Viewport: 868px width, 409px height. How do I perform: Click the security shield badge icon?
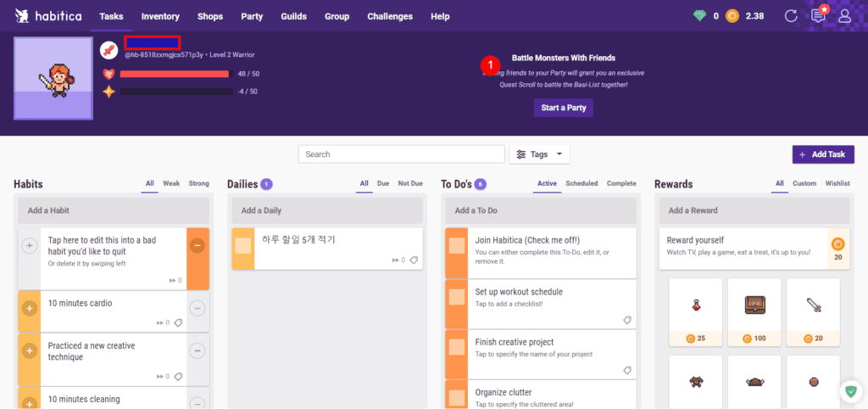point(849,391)
